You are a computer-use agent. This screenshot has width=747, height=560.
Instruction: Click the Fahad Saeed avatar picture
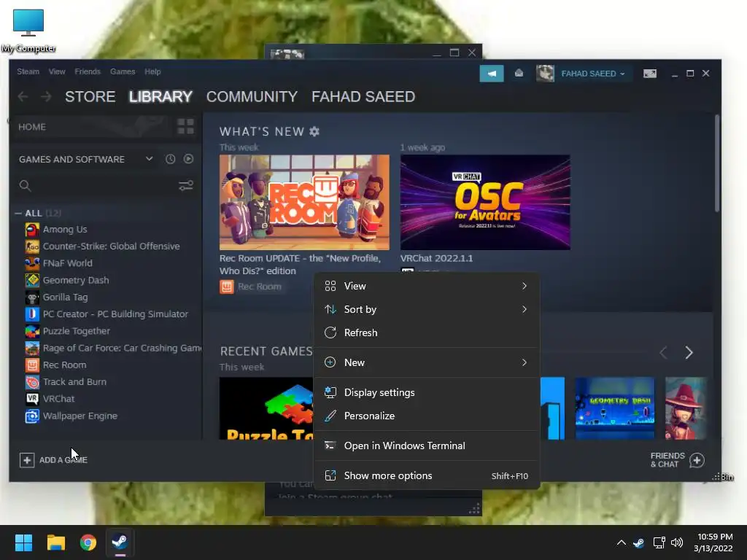click(545, 74)
